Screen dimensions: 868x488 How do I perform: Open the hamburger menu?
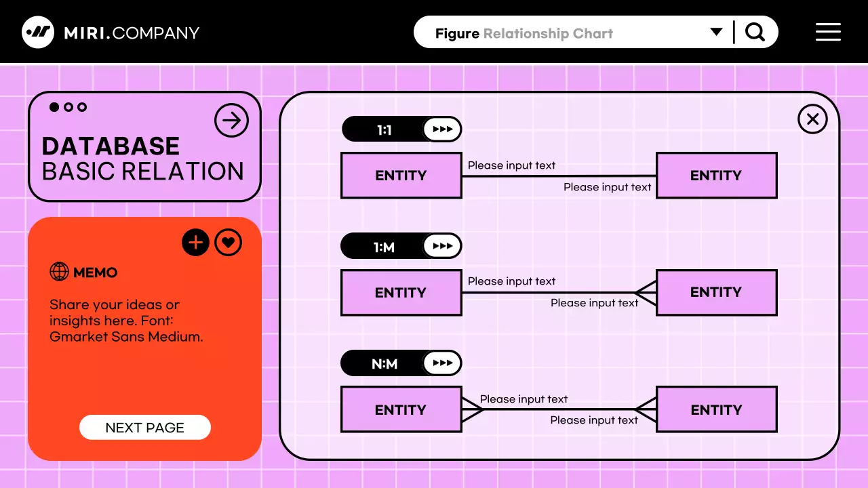coord(828,32)
